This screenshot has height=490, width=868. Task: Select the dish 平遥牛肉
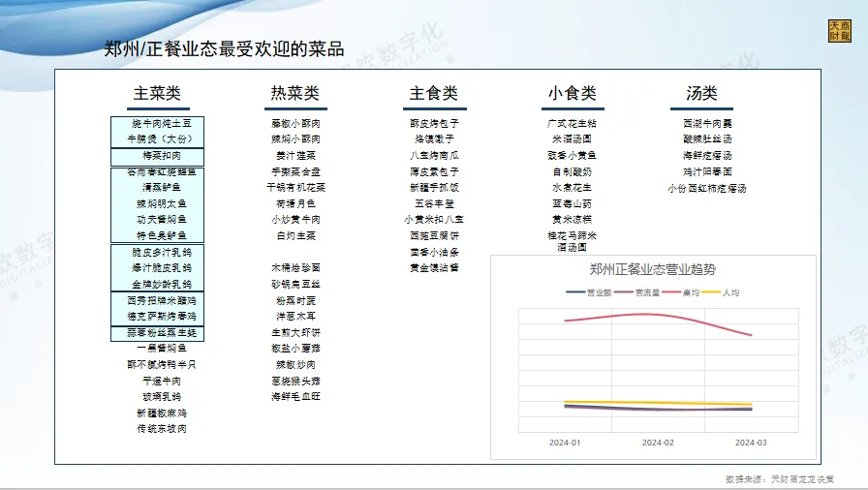pos(162,381)
